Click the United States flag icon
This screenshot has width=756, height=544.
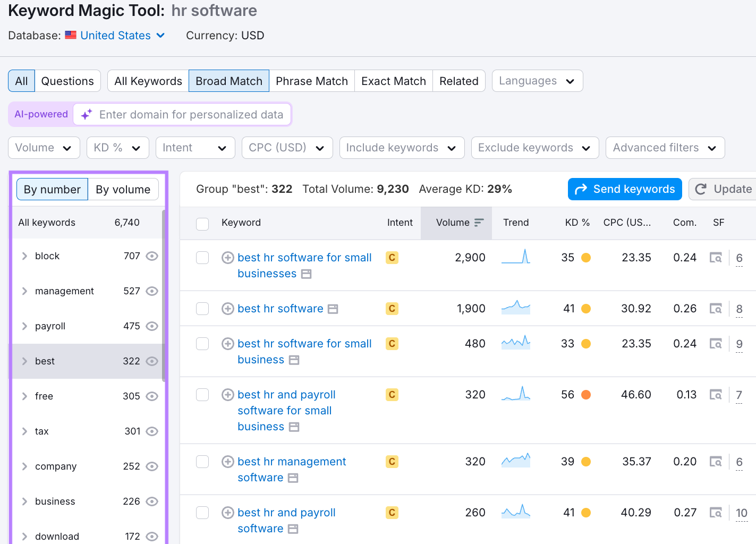[71, 35]
